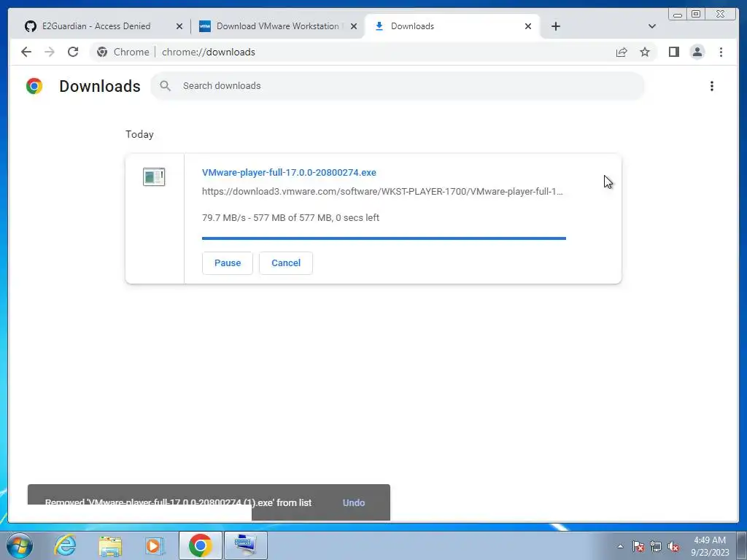This screenshot has height=560, width=747.
Task: Open the Action Center flag icon
Action: 638,546
